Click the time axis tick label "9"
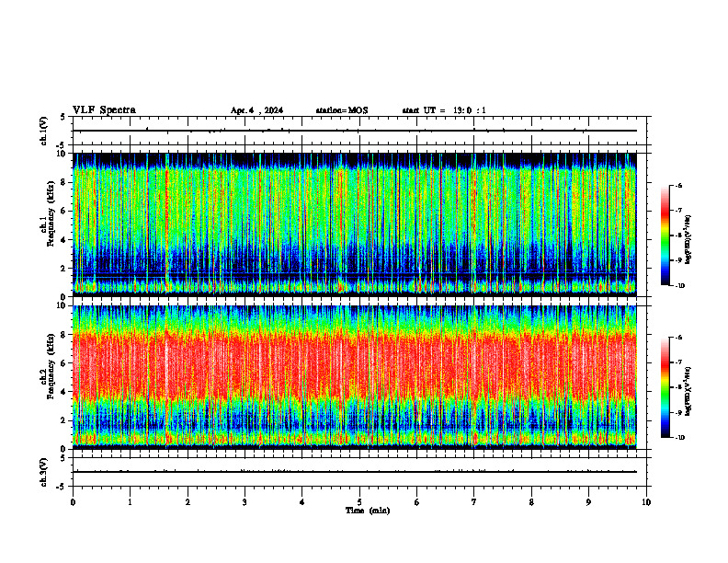This screenshot has width=728, height=563. point(588,502)
